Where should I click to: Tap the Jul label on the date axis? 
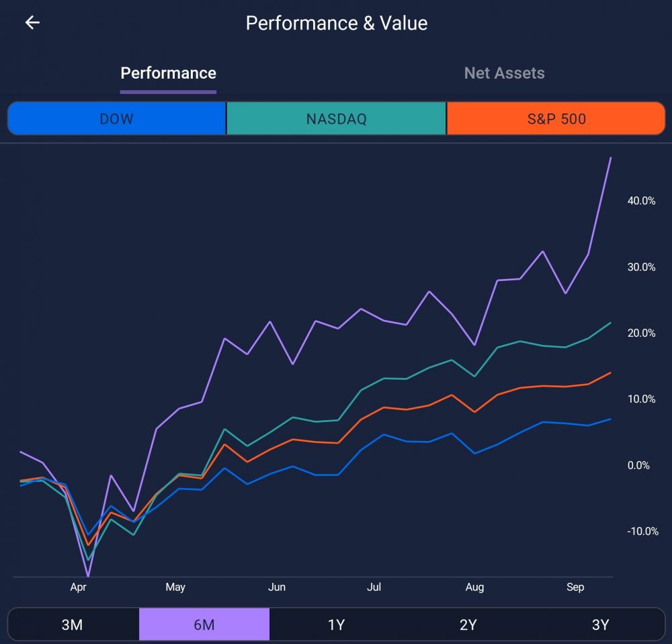[x=374, y=588]
